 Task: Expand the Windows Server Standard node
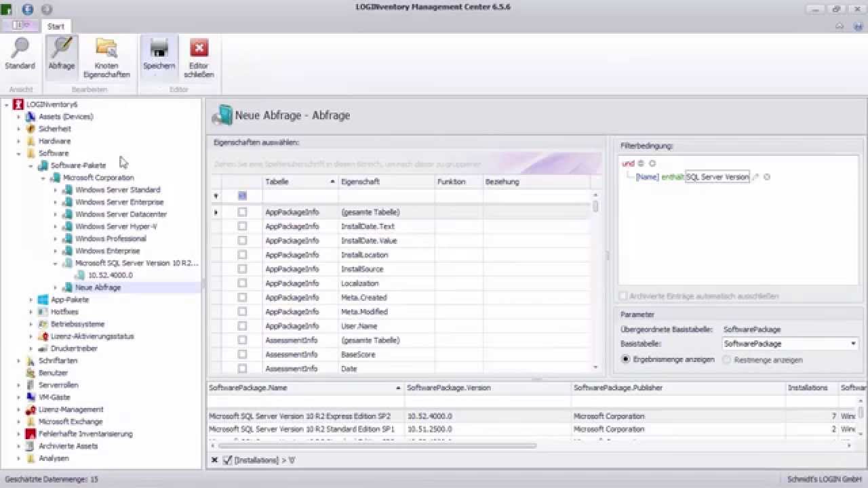pos(56,190)
